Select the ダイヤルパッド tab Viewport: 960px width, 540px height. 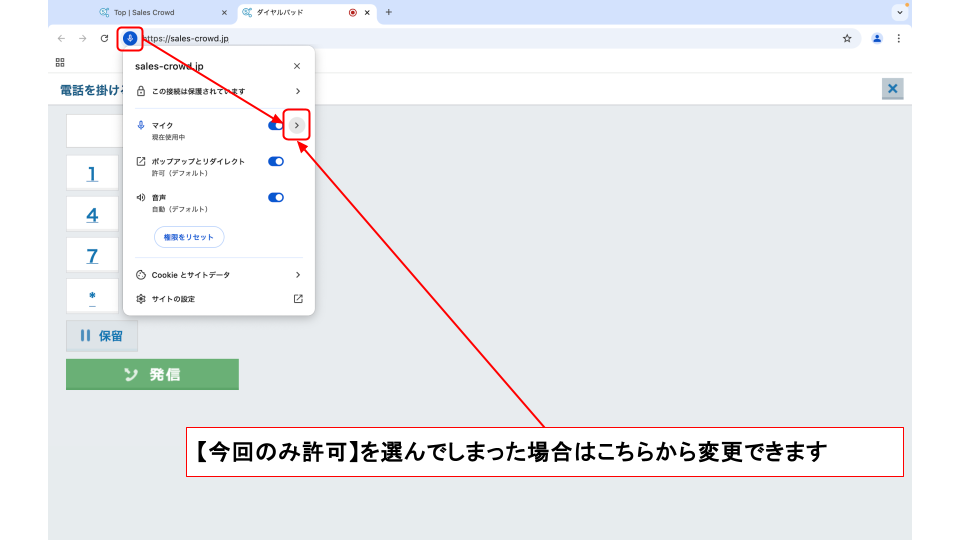(x=292, y=12)
